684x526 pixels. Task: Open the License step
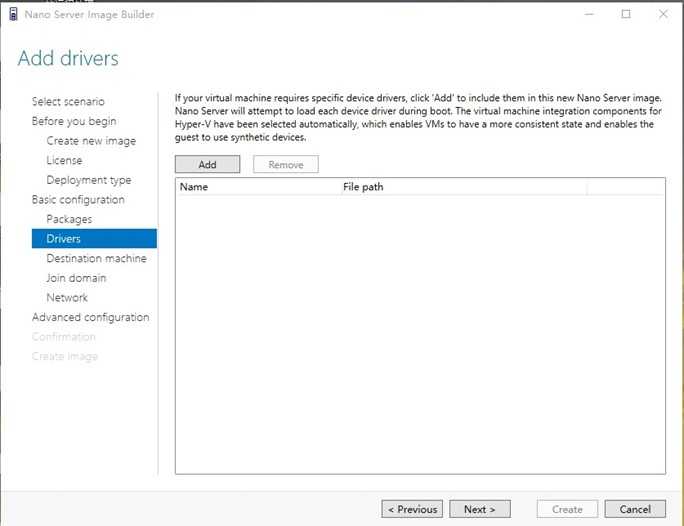64,161
